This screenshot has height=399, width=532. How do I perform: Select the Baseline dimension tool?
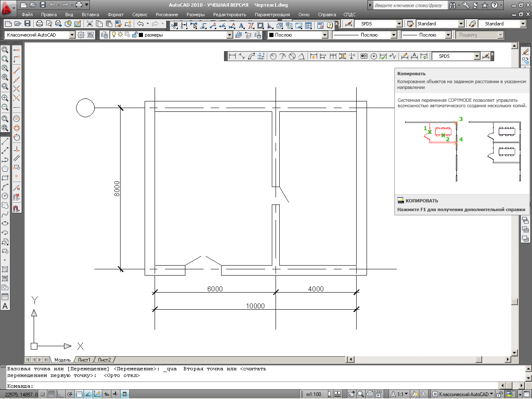tap(323, 56)
